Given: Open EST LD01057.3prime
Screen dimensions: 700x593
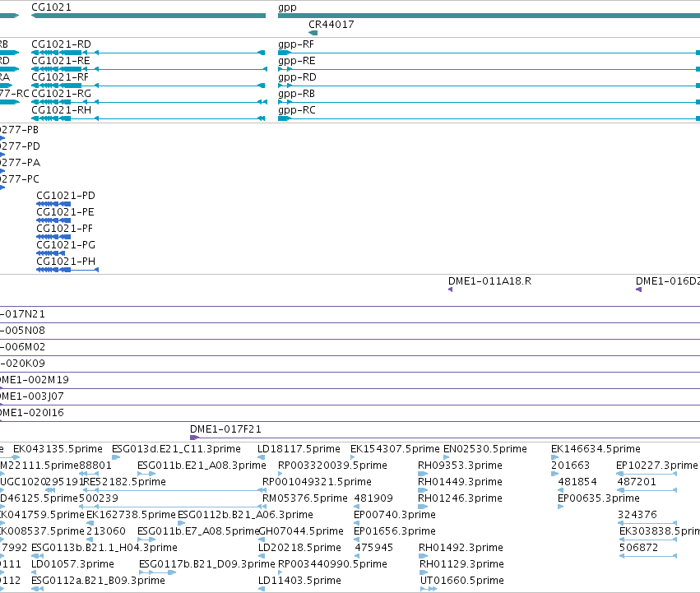Looking at the screenshot, I should 72,564.
